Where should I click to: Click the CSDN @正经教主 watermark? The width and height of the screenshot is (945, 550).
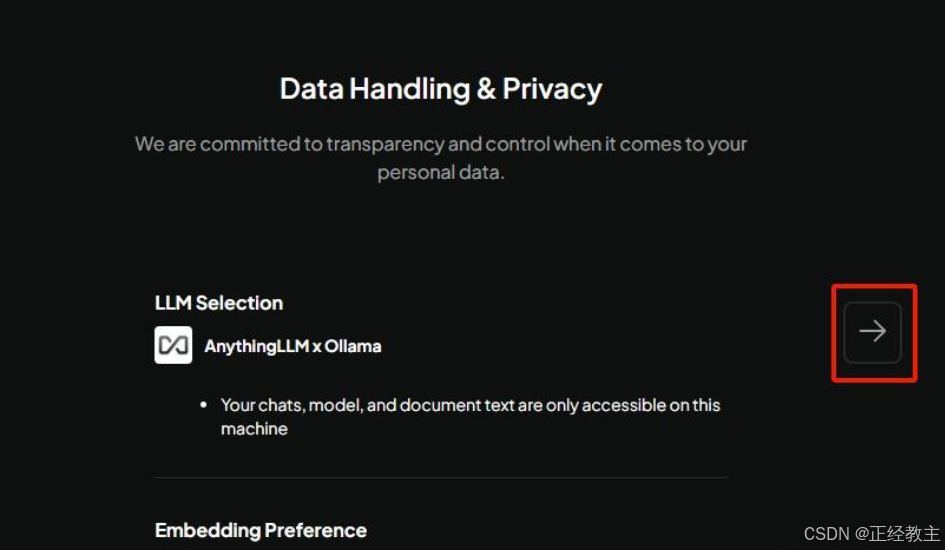(871, 534)
